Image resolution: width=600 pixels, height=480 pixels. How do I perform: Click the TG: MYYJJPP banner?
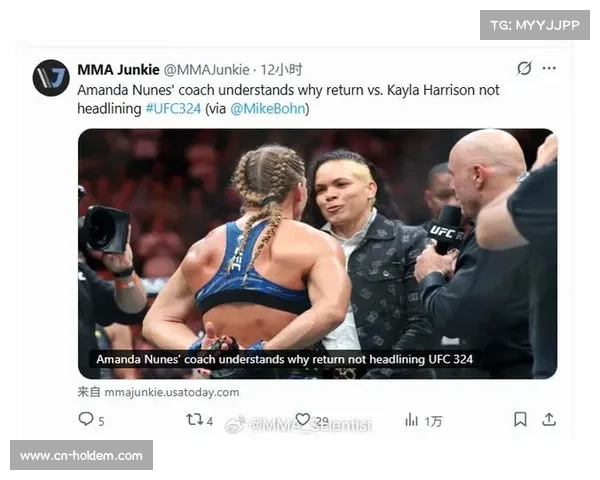coord(535,25)
